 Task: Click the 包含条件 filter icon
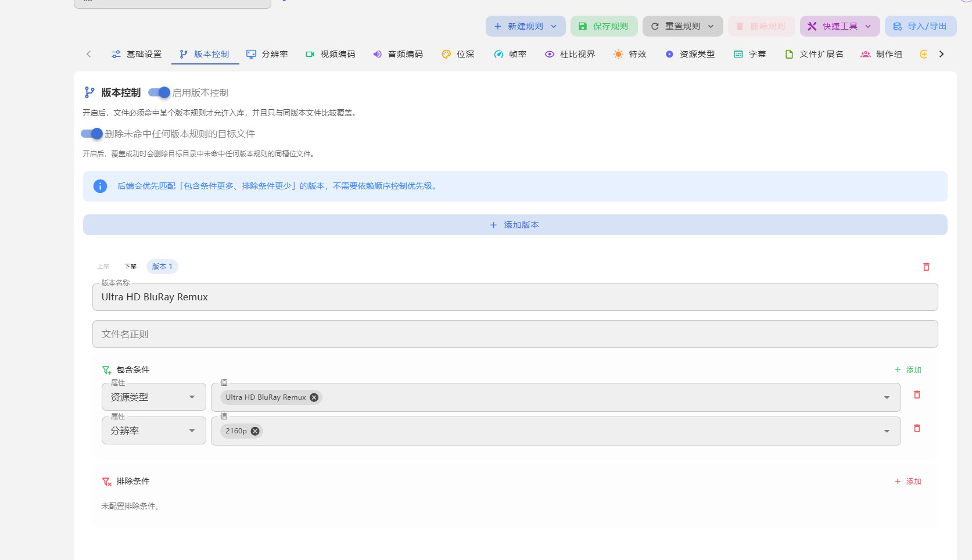tap(106, 369)
